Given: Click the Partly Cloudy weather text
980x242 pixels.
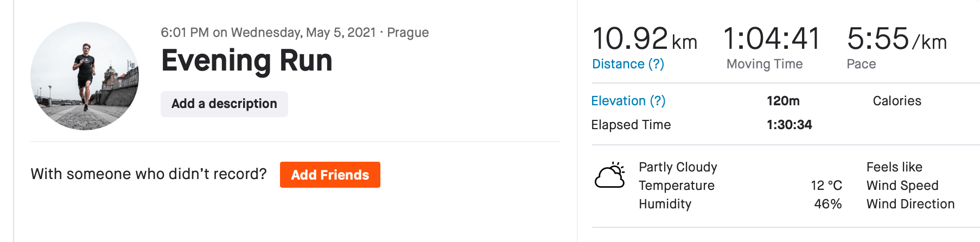Looking at the screenshot, I should coord(678,167).
